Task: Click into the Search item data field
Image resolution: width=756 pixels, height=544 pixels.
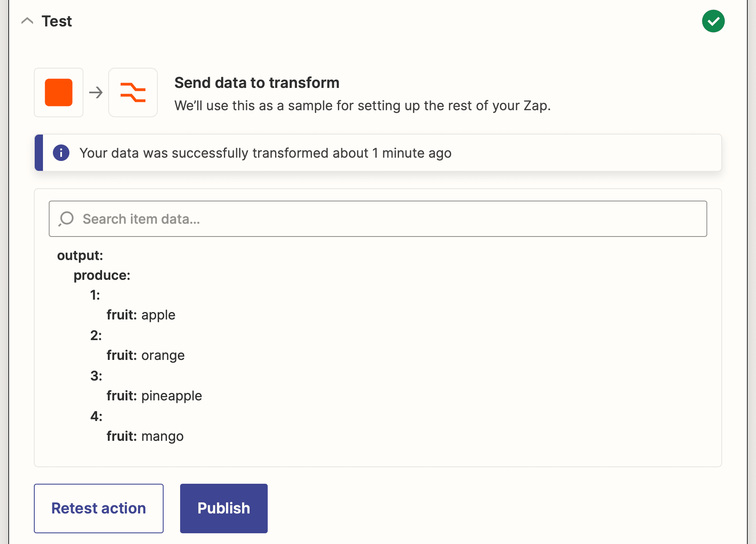Action: (289, 219)
